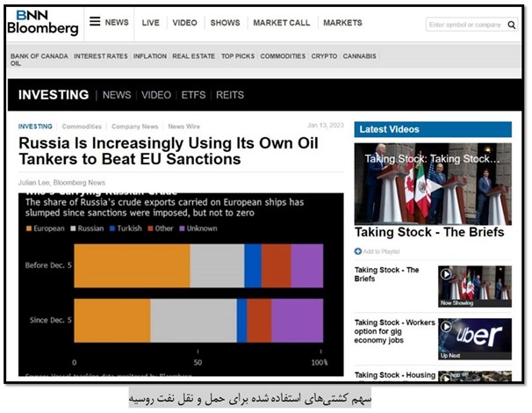The width and height of the screenshot is (532, 413).
Task: Click the Turkish blue legend swatch
Action: tap(112, 228)
